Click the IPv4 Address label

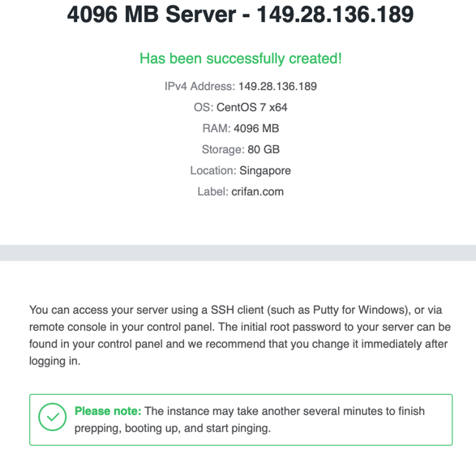(199, 87)
